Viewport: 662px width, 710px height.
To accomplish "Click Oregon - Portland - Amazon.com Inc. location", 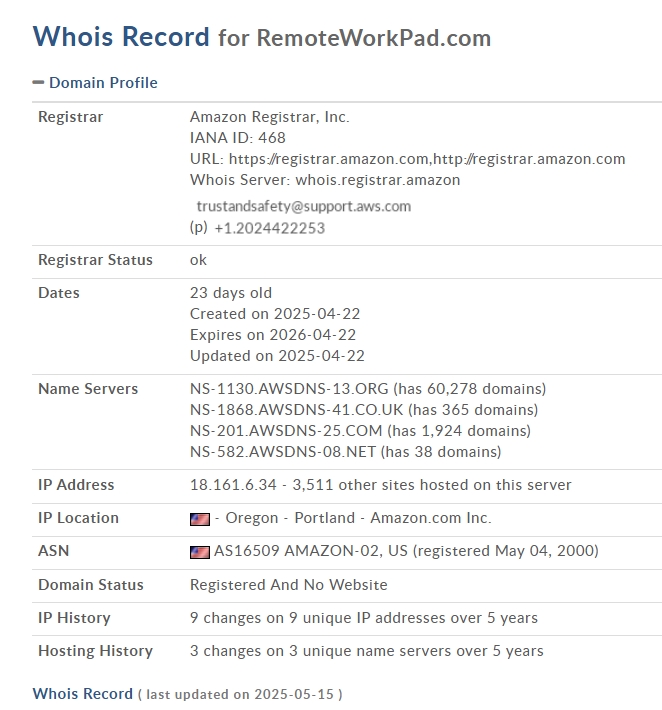I will (358, 518).
